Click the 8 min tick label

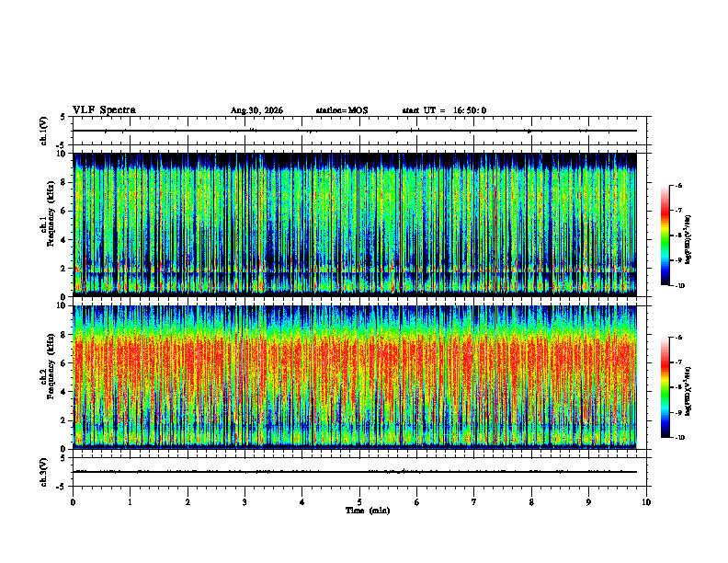pos(531,502)
